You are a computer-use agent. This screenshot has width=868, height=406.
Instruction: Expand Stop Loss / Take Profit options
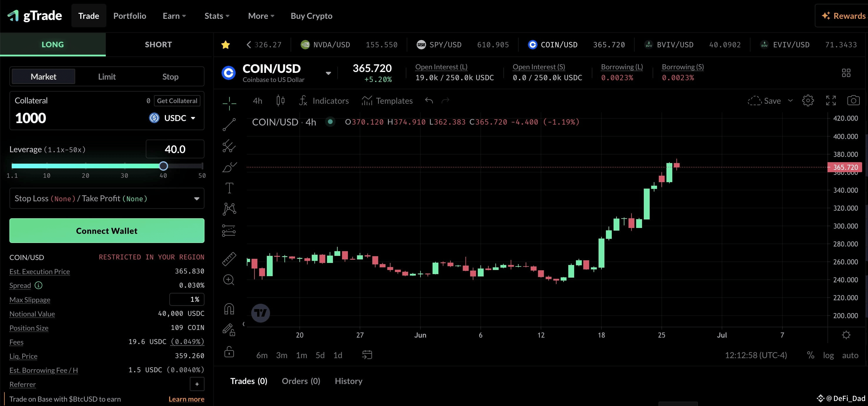107,199
